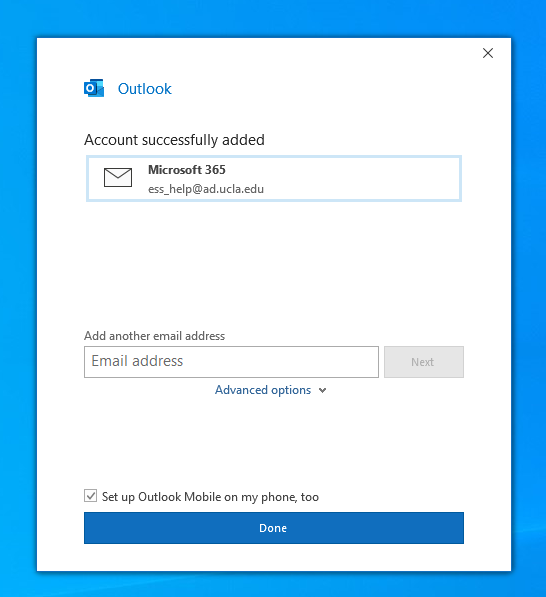
Task: Click the Advanced options link text
Action: pos(263,390)
